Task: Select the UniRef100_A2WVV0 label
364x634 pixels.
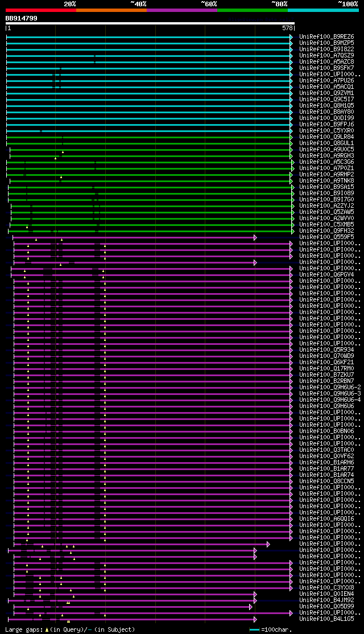Action: (x=327, y=219)
